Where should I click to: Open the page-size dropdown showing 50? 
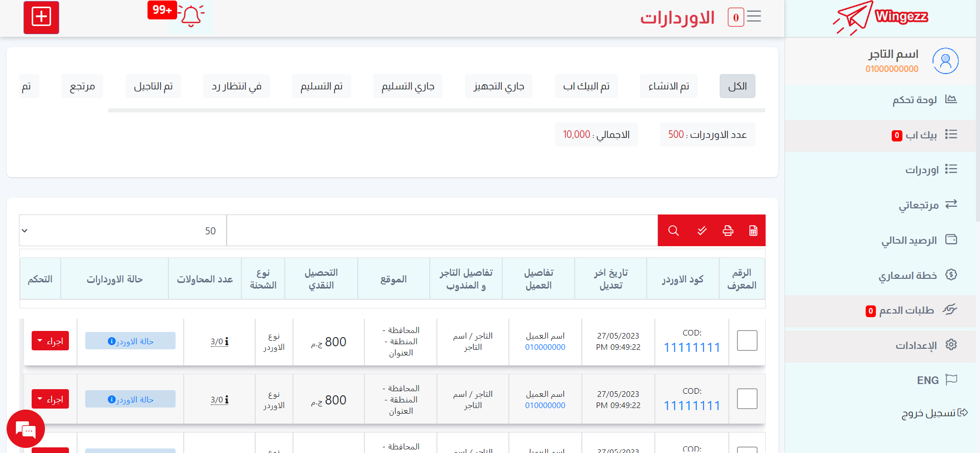click(x=122, y=231)
